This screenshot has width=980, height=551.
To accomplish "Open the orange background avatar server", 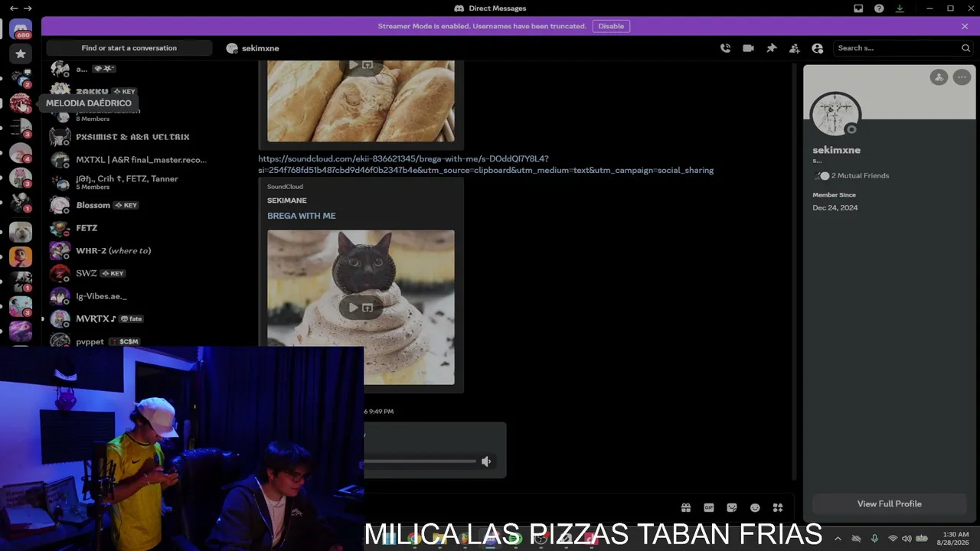I will click(x=21, y=256).
